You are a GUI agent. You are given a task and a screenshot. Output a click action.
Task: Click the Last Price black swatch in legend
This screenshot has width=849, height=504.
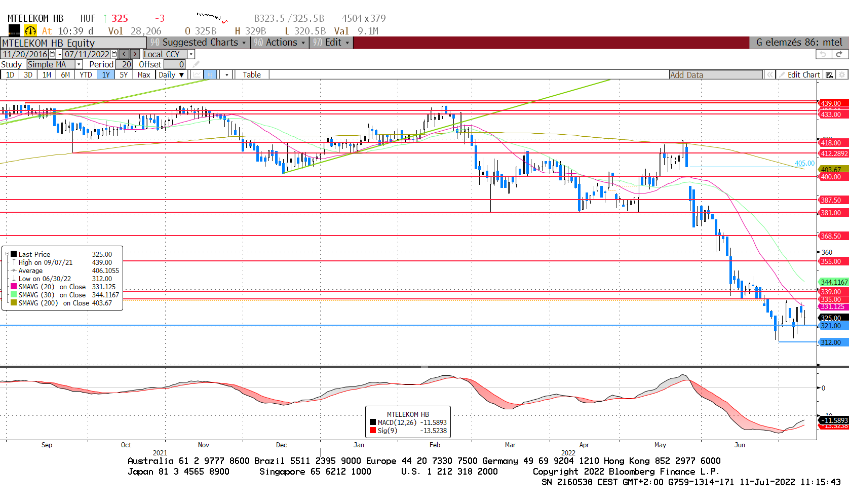click(14, 254)
